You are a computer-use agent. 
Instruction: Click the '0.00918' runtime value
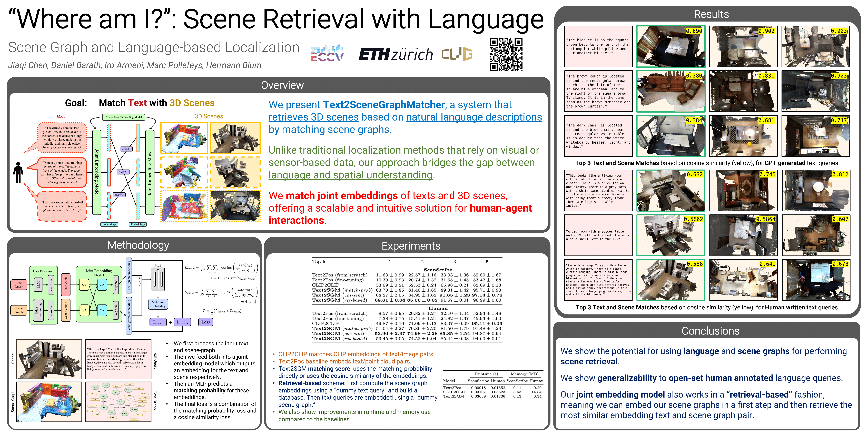478,388
